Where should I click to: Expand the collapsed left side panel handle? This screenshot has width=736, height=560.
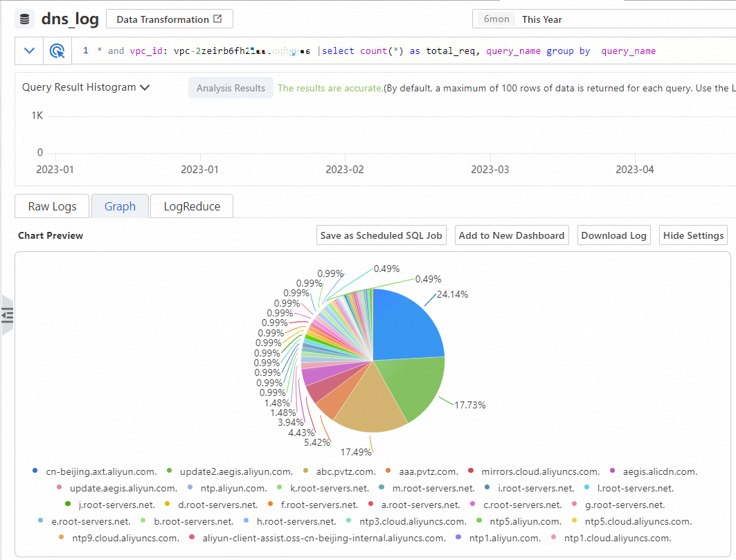point(8,315)
